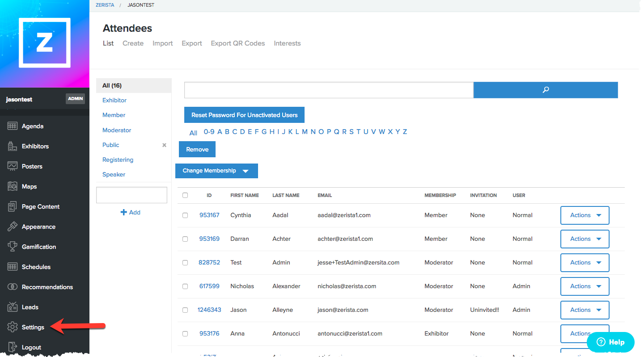
Task: Open the Help chat bubble
Action: click(x=610, y=342)
